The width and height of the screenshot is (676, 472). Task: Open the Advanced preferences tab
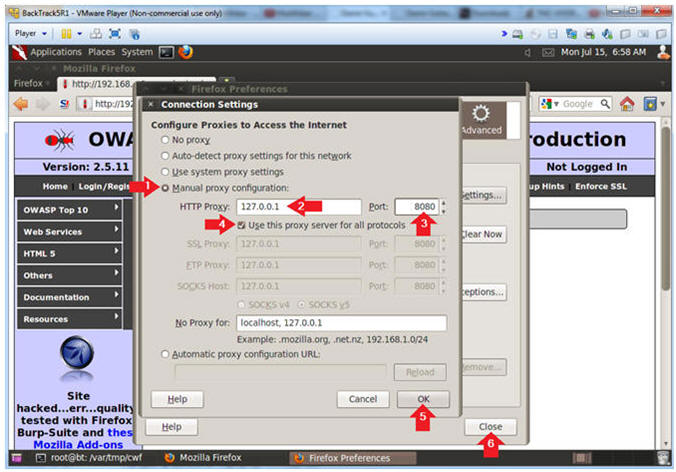[x=481, y=120]
